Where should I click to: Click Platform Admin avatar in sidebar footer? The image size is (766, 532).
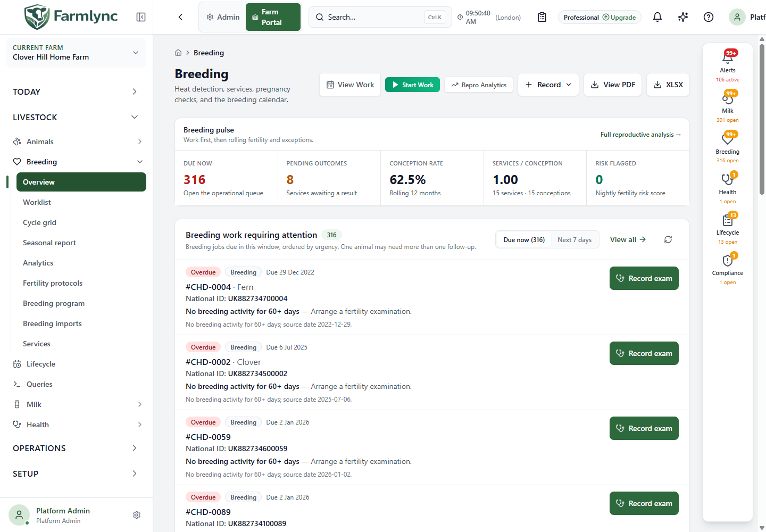click(19, 515)
